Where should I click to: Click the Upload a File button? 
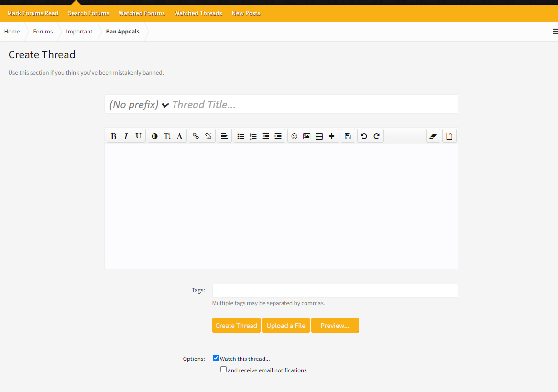[x=286, y=326]
